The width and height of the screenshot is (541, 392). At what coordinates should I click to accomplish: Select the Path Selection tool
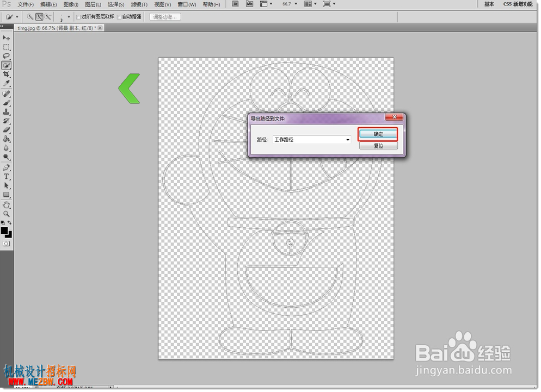pos(6,185)
